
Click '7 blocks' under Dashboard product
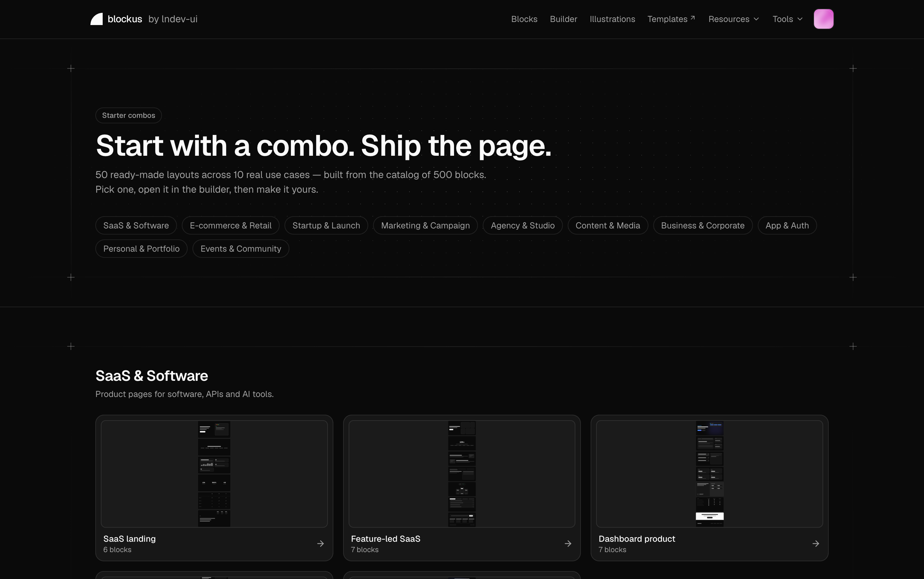pyautogui.click(x=612, y=549)
